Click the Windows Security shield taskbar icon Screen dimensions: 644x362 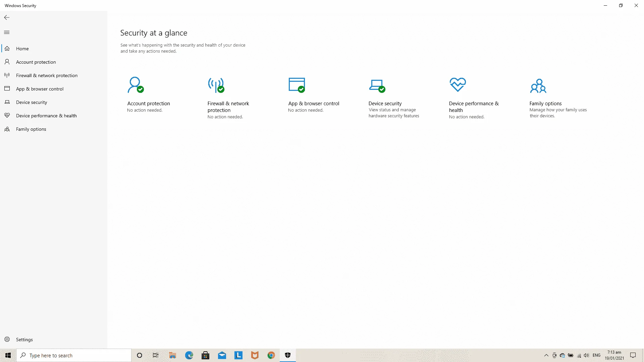coord(288,355)
